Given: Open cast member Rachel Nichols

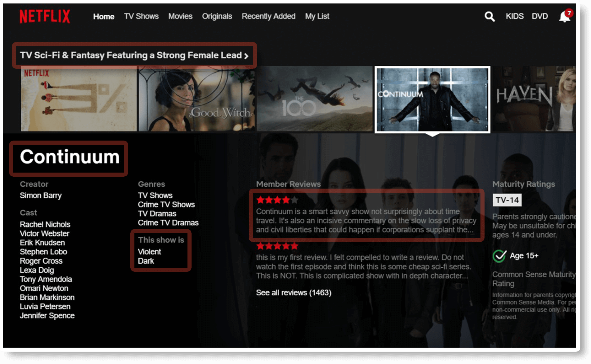Looking at the screenshot, I should pyautogui.click(x=45, y=224).
